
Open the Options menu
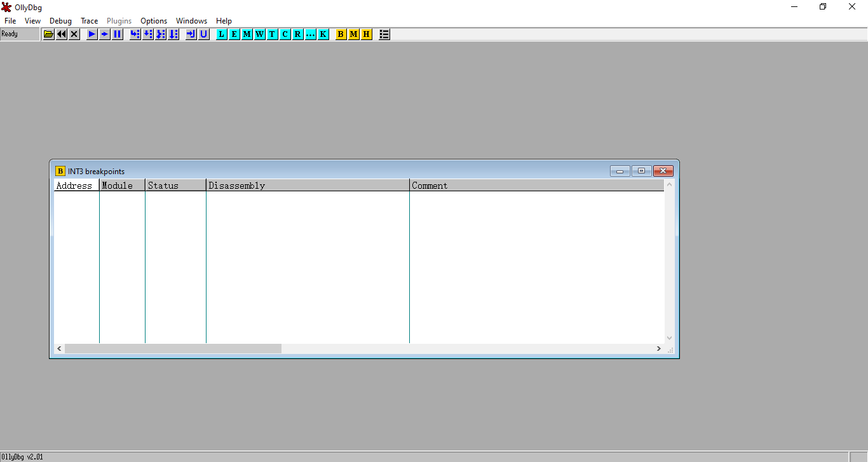(x=154, y=21)
